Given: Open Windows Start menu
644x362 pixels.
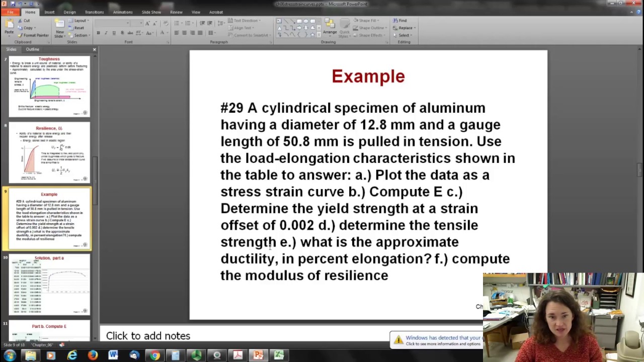Looking at the screenshot, I should 10,355.
